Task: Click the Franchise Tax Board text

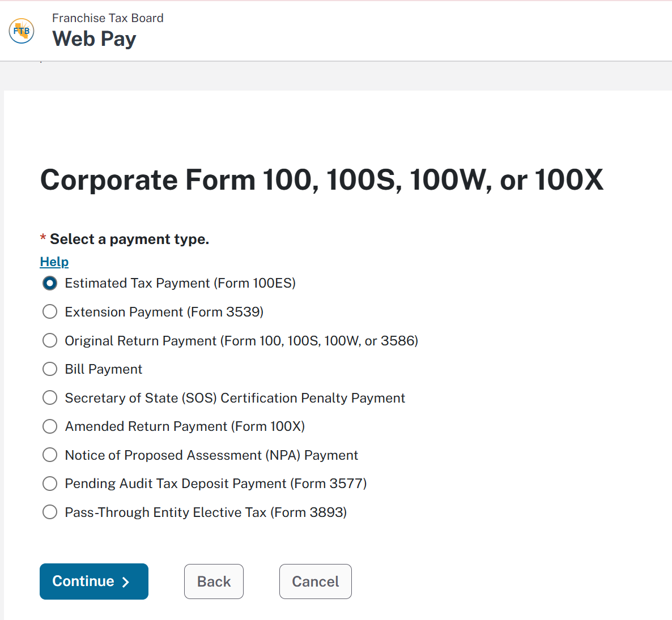Action: tap(108, 18)
